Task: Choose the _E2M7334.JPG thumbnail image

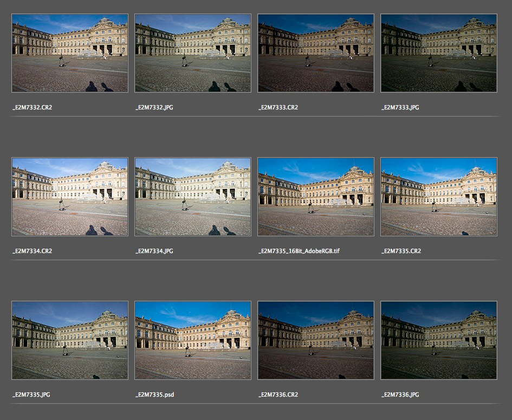Action: pyautogui.click(x=193, y=197)
